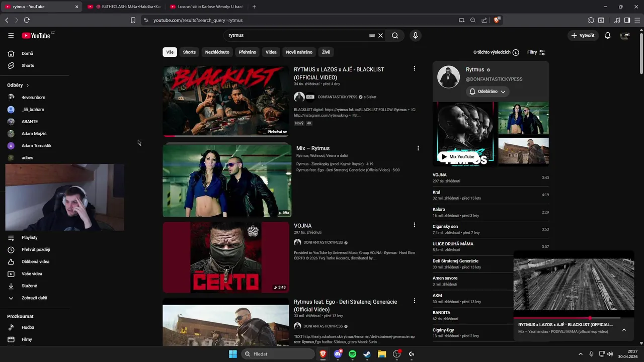Open a new browser tab
The height and width of the screenshot is (362, 644).
click(x=254, y=7)
